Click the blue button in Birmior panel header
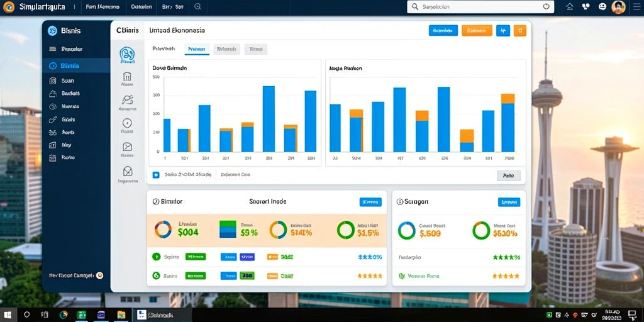 [370, 202]
